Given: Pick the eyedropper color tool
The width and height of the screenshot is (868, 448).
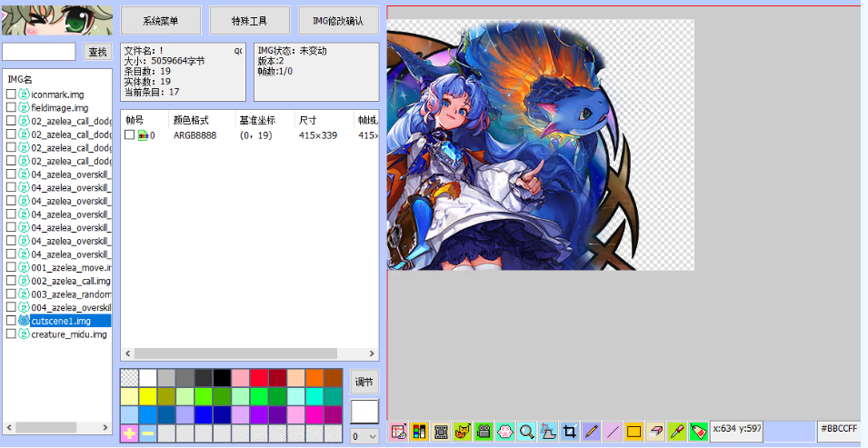Looking at the screenshot, I should click(677, 431).
